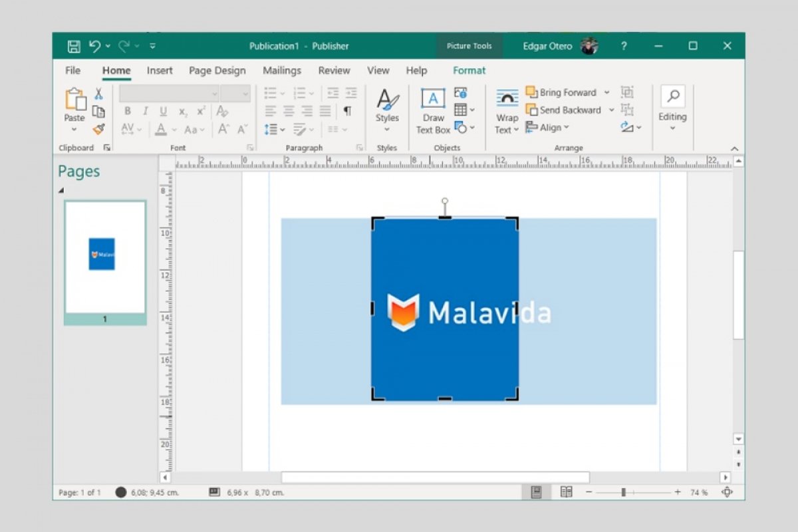Collapse the ribbon with the chevron
This screenshot has width=798, height=532.
(x=734, y=148)
